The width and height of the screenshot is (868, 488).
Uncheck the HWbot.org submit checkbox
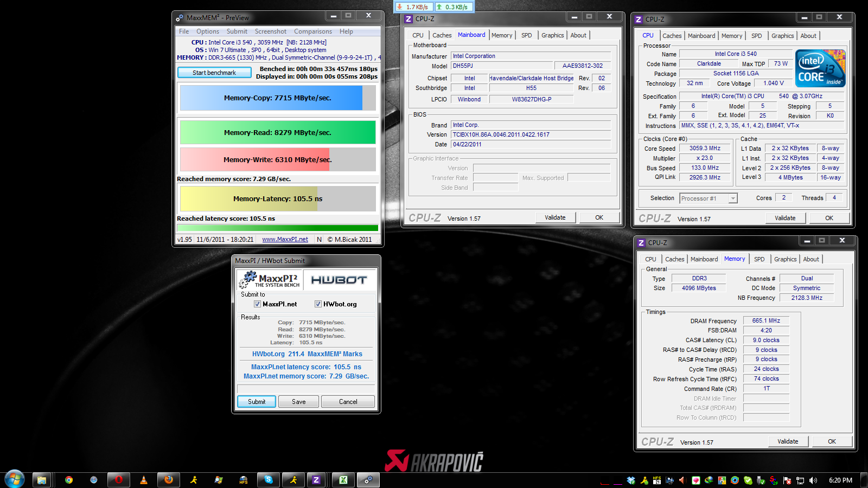click(x=318, y=304)
